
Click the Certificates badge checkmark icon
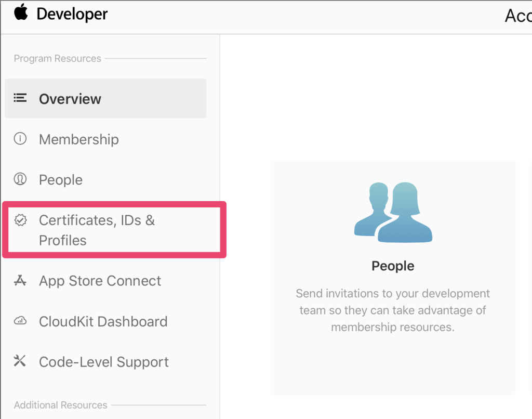[x=20, y=220]
